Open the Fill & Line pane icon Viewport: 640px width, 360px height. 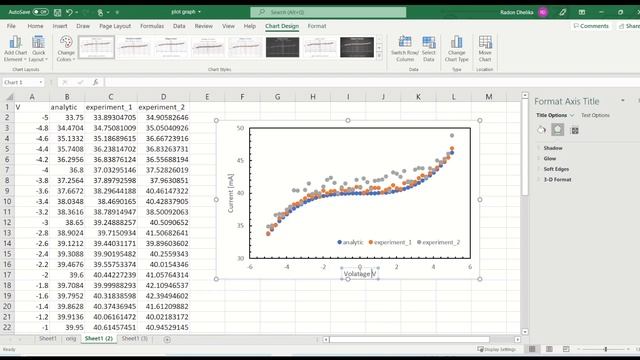point(541,130)
